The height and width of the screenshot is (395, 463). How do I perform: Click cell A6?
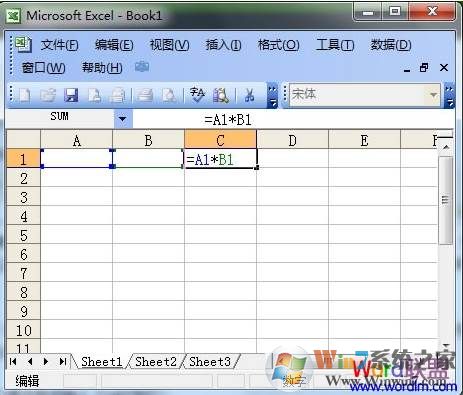pyautogui.click(x=77, y=254)
